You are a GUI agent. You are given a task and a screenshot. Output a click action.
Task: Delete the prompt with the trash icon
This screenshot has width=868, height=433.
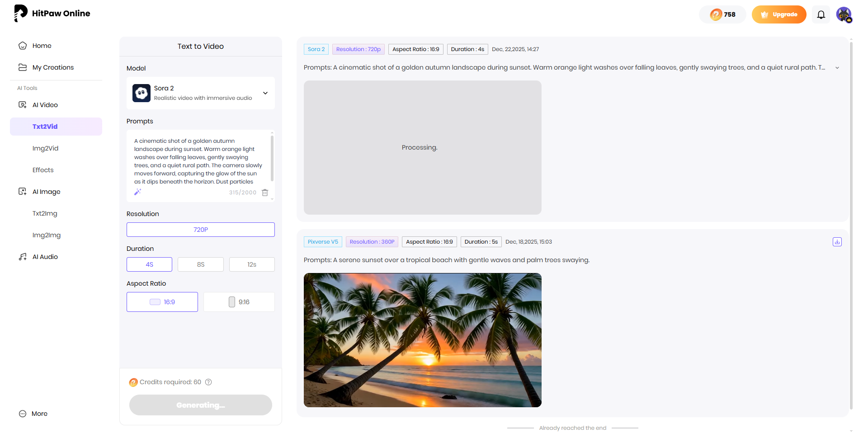pyautogui.click(x=265, y=193)
